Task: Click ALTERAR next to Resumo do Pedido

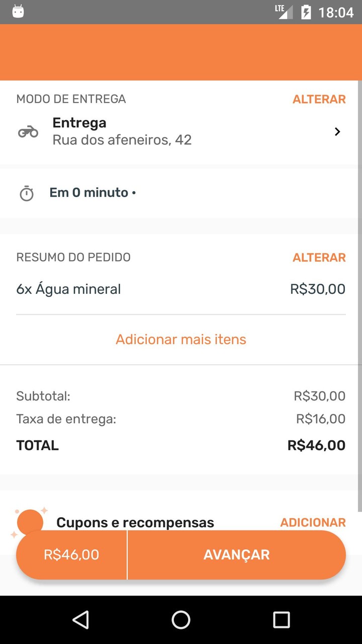Action: pos(319,258)
